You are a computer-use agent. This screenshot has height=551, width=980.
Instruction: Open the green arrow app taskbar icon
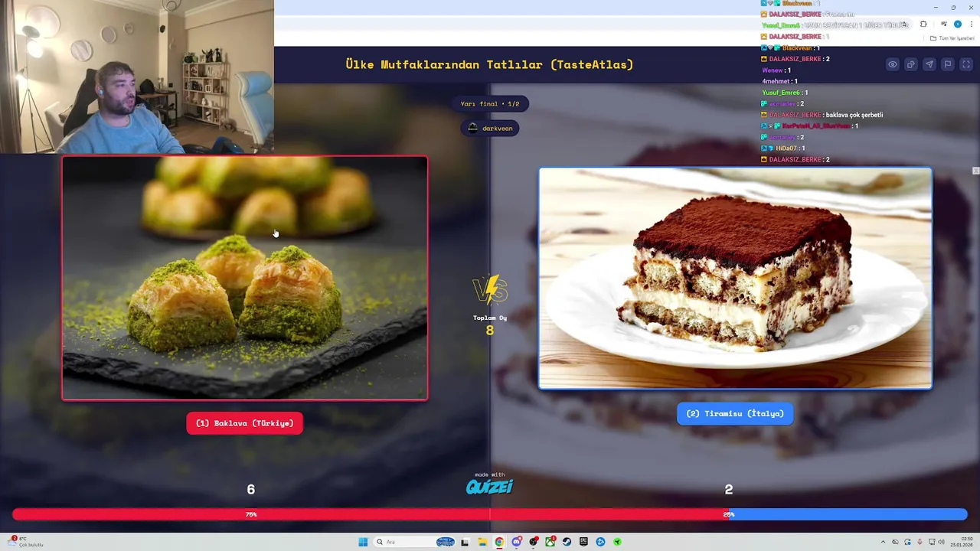[617, 542]
